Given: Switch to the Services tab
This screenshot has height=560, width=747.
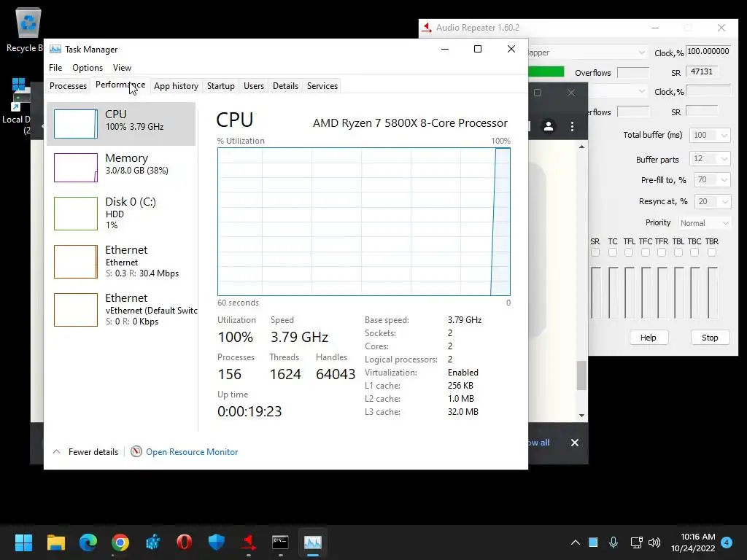Looking at the screenshot, I should click(322, 86).
